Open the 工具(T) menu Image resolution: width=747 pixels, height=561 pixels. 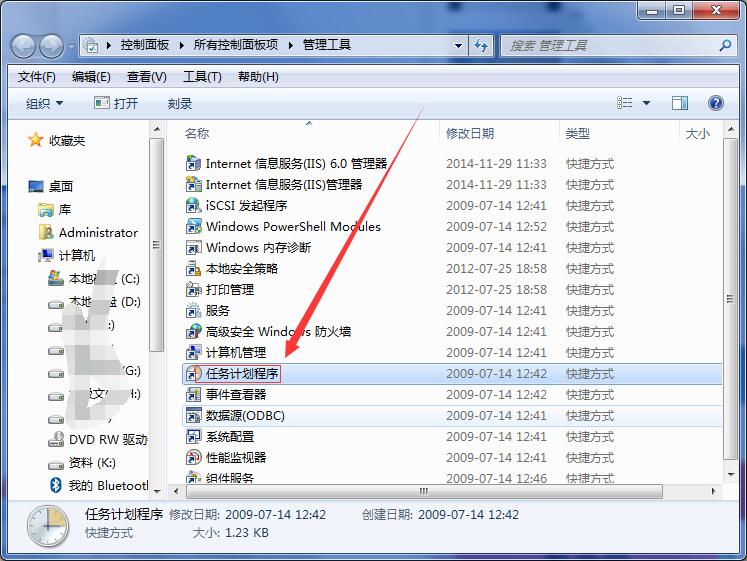pos(202,77)
